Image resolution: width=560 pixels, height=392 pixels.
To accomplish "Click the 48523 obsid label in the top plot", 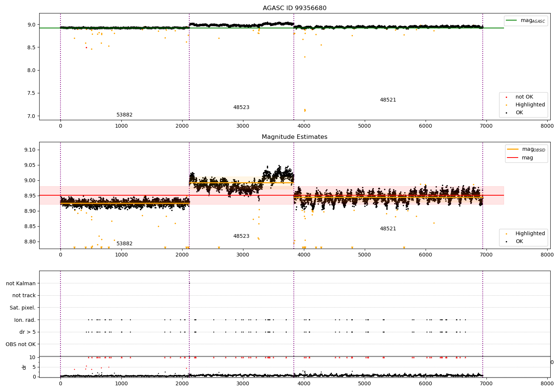I will [241, 108].
